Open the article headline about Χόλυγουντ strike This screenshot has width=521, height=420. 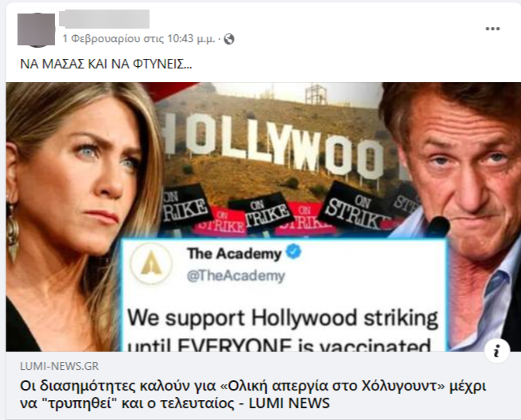253,395
